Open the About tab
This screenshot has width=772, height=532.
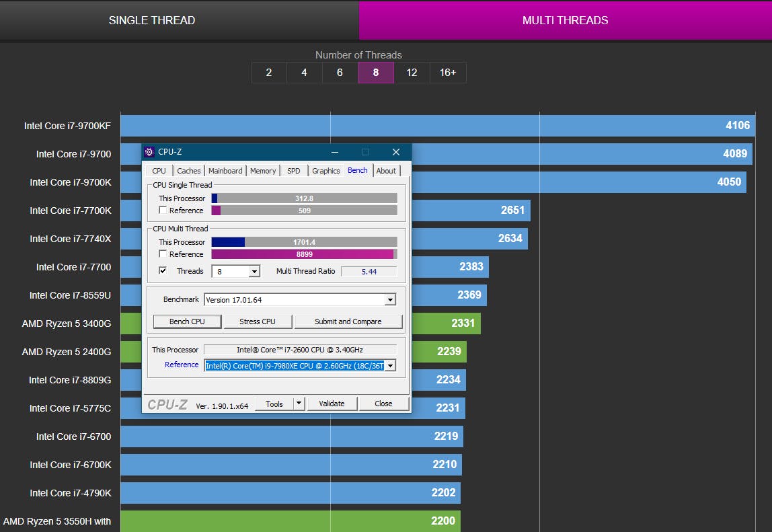(x=386, y=170)
